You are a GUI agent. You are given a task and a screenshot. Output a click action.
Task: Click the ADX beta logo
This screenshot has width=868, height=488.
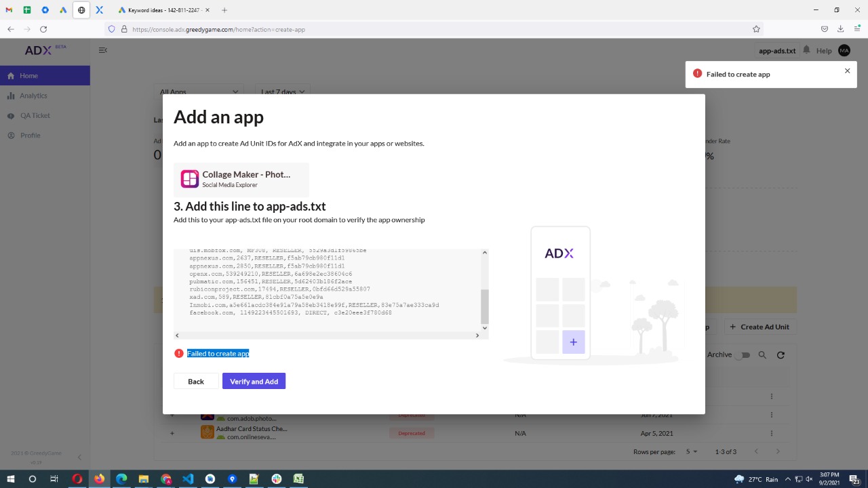(45, 50)
